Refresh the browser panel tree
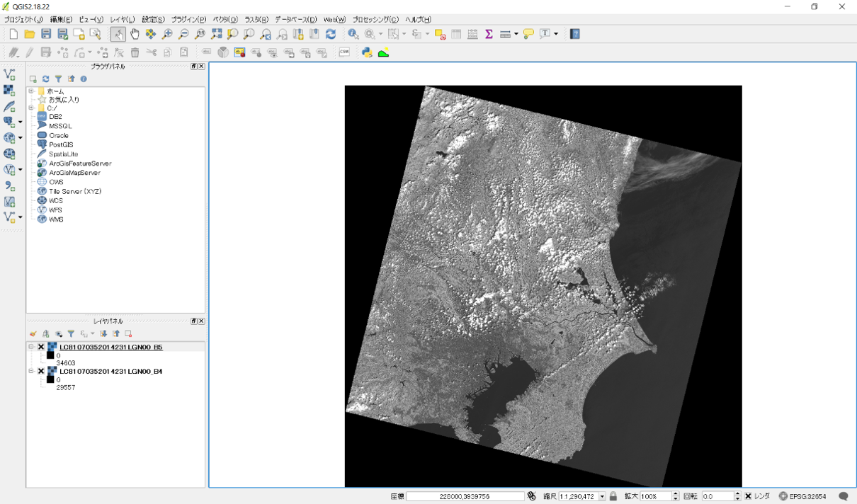 [45, 79]
